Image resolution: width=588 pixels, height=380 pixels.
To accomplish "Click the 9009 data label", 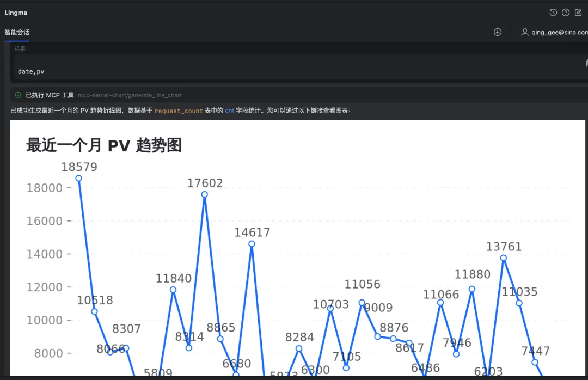I will pyautogui.click(x=378, y=308).
